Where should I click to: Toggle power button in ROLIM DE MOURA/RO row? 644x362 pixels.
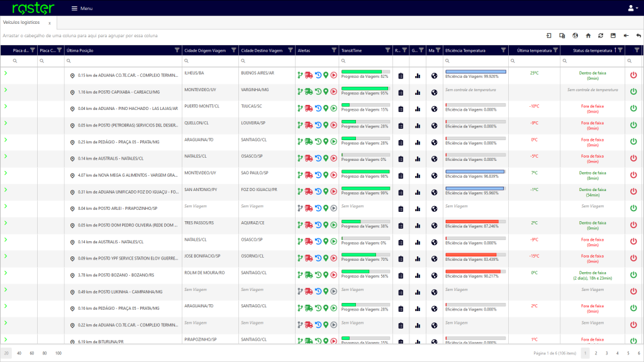click(x=633, y=275)
